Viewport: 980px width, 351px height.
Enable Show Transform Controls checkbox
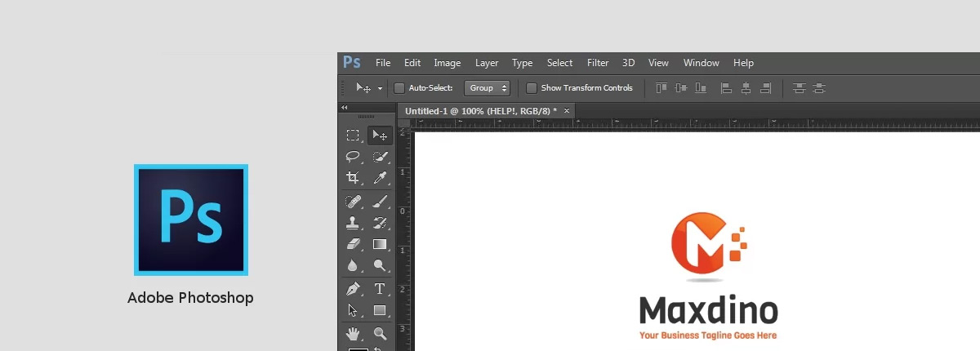(532, 88)
